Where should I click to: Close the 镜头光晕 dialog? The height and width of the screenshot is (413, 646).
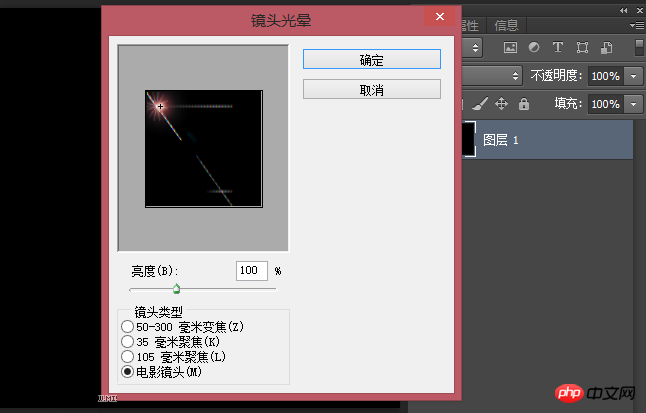tap(440, 16)
